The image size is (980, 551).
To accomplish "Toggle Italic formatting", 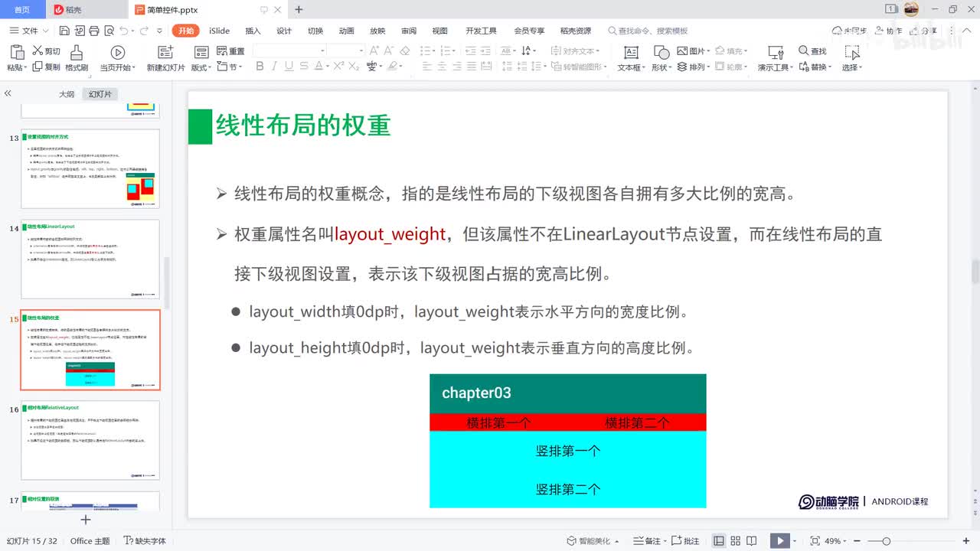I will [x=275, y=67].
